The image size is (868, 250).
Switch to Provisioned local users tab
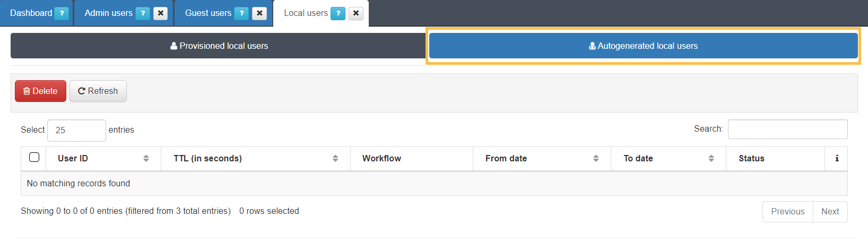coord(219,46)
